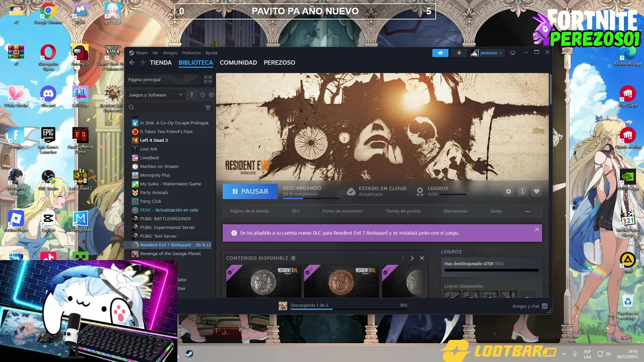Go forward with the Steam forward arrow
The image size is (644, 362).
click(x=142, y=62)
